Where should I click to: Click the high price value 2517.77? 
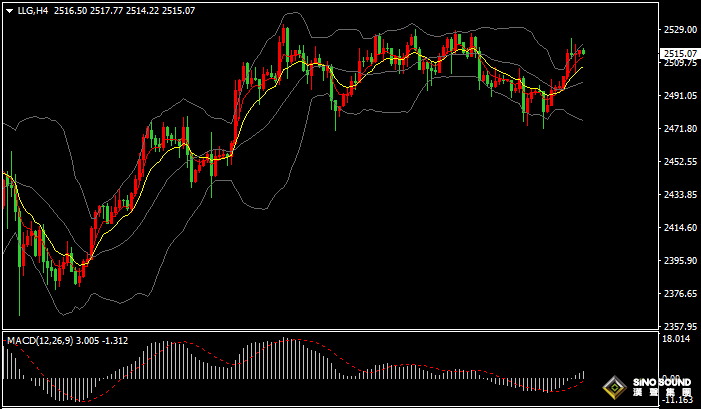pos(106,10)
